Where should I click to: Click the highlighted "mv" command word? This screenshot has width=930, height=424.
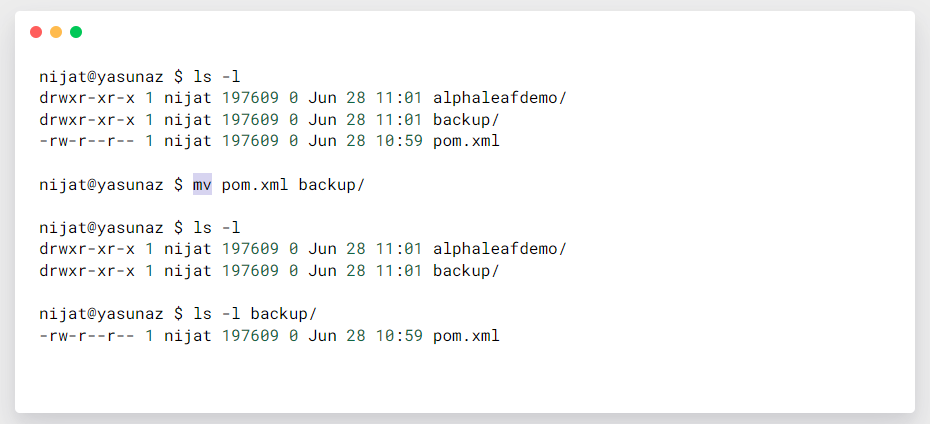pos(202,184)
